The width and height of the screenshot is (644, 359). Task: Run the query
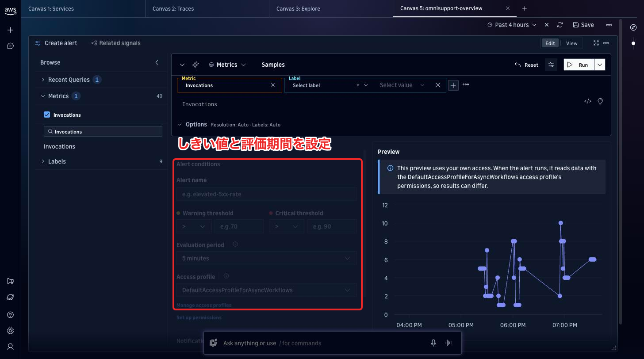click(x=579, y=65)
